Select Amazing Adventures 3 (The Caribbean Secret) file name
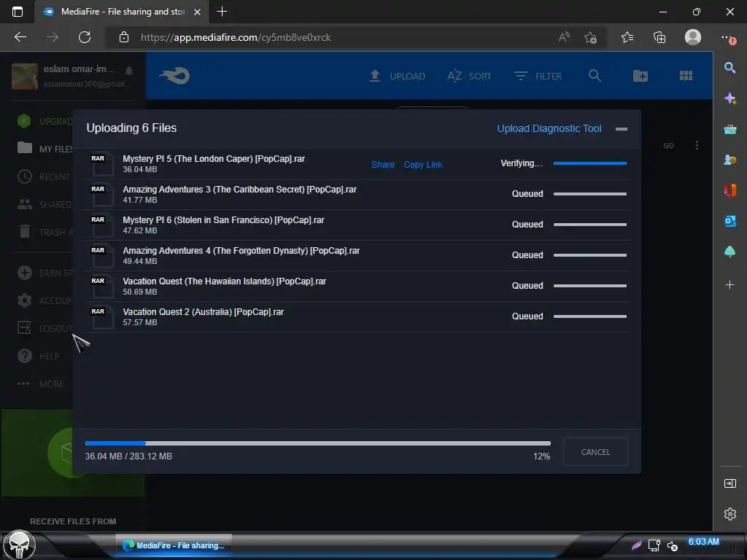 point(239,189)
